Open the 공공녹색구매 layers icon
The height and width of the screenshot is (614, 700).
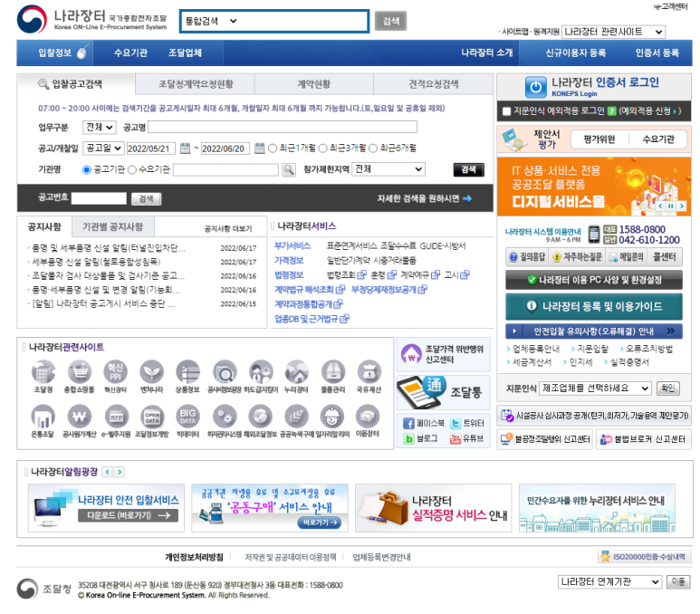[297, 417]
